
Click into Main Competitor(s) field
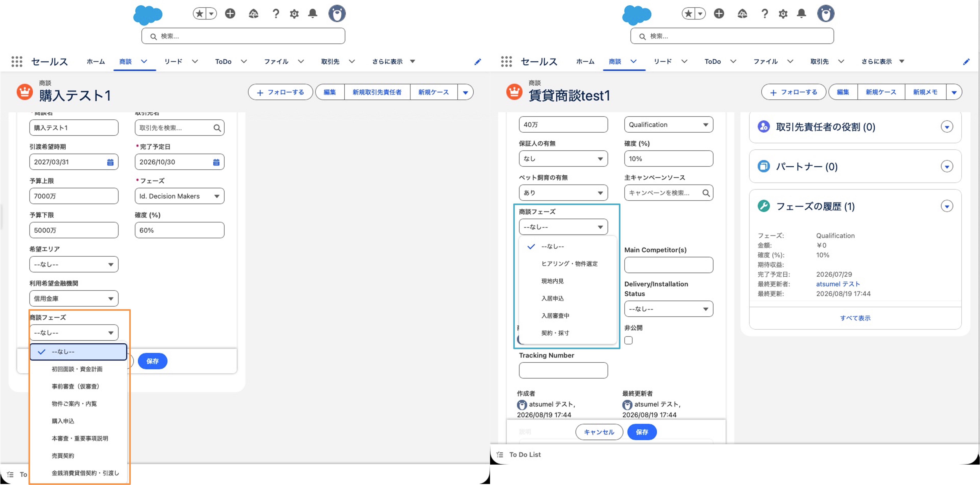pyautogui.click(x=668, y=265)
